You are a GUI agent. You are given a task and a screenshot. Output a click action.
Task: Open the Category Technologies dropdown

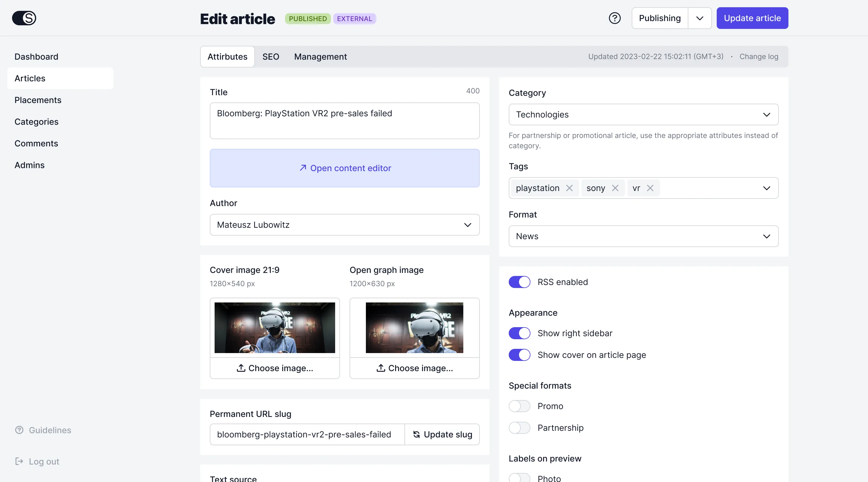[x=643, y=114]
